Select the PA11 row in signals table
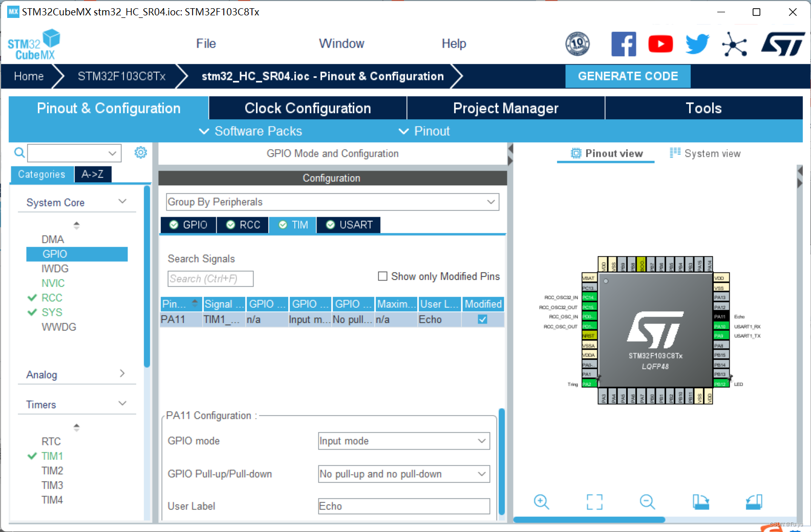This screenshot has height=532, width=811. [332, 320]
